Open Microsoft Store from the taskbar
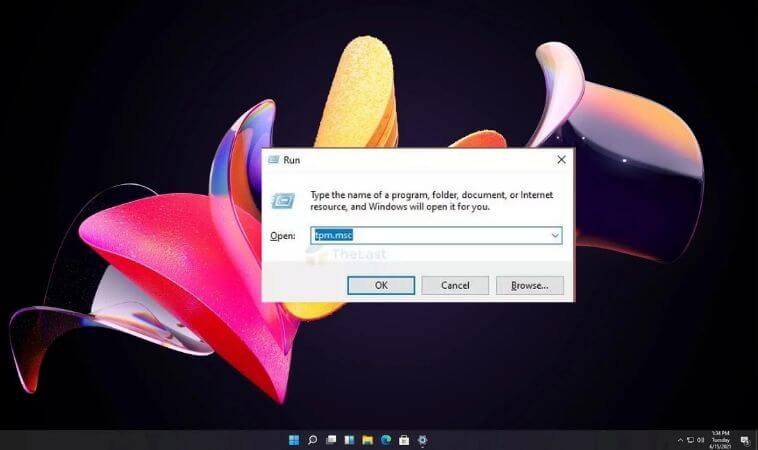 tap(404, 440)
